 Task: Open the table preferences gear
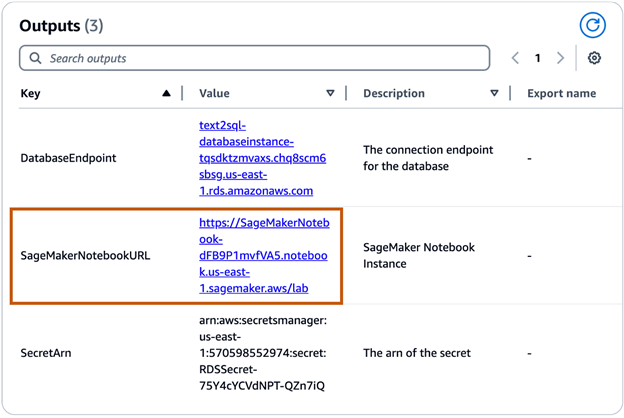click(x=594, y=58)
